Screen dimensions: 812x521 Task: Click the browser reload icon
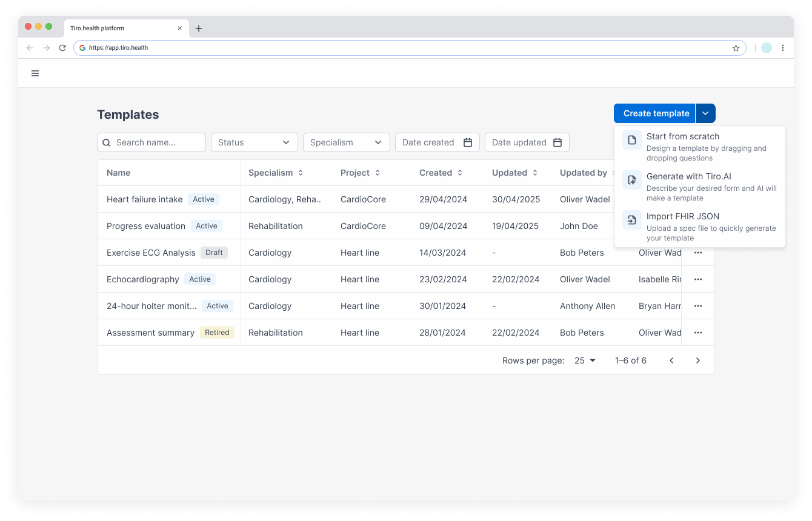pos(62,48)
